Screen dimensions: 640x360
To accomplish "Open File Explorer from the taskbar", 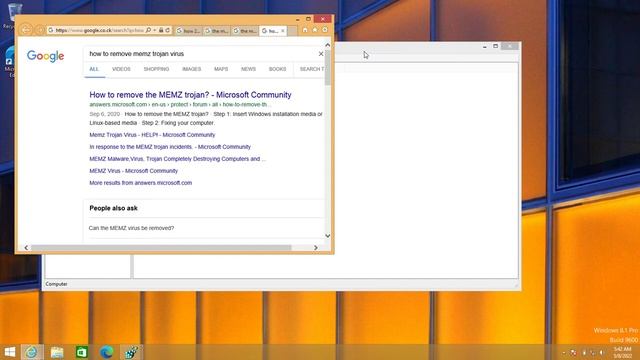I will click(57, 352).
